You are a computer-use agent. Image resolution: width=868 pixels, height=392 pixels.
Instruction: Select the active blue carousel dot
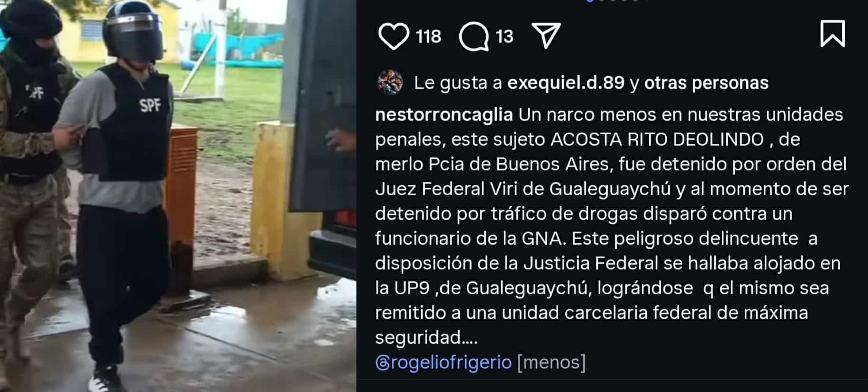point(590,1)
